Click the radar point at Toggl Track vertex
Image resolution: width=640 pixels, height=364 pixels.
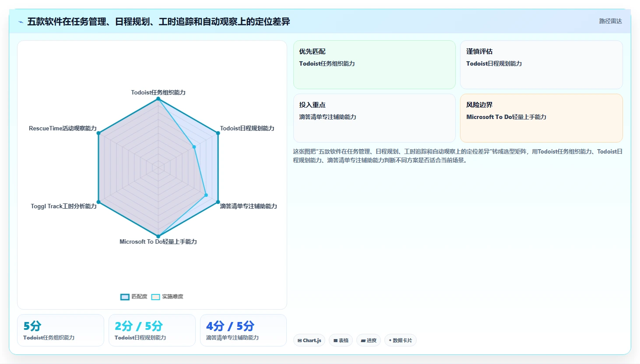98,202
